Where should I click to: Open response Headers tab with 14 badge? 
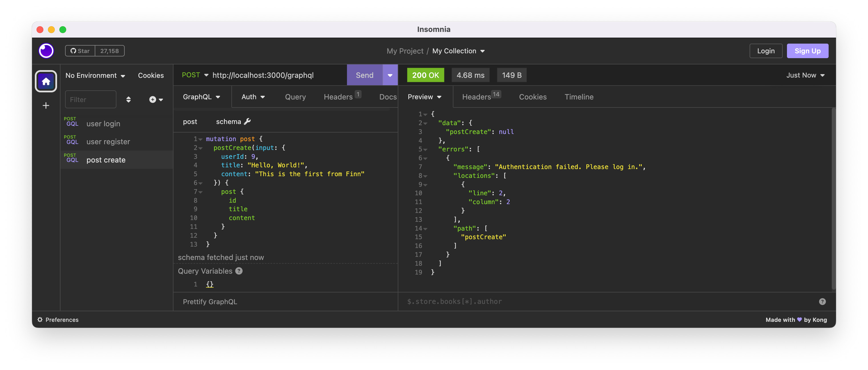coord(481,96)
